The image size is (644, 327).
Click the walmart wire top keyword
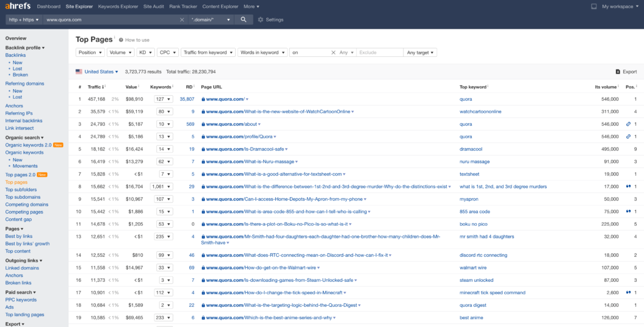(x=473, y=267)
